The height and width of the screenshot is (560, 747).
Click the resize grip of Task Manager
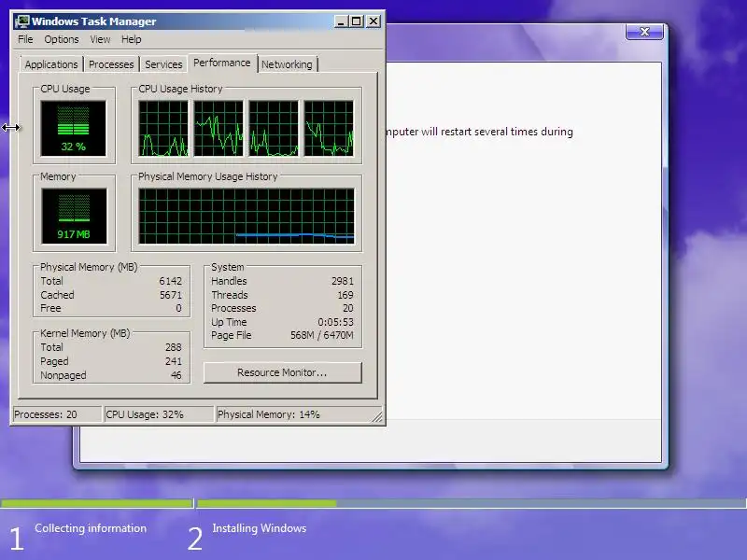pyautogui.click(x=377, y=417)
